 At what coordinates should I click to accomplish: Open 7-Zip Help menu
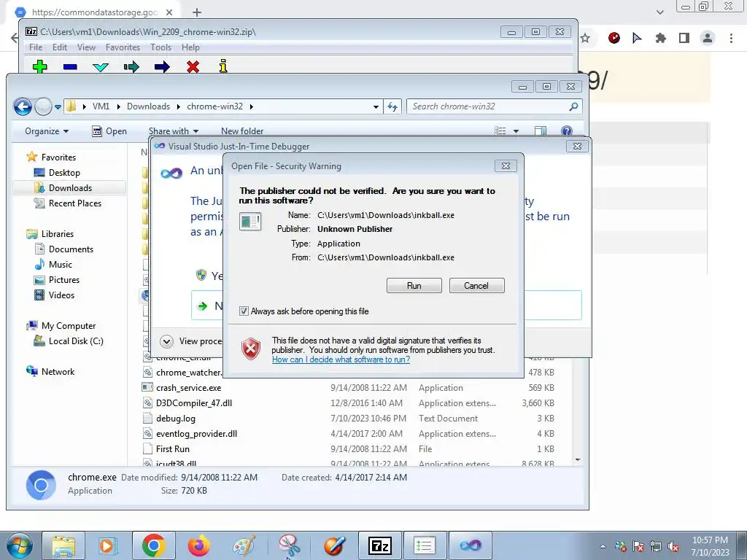[190, 47]
